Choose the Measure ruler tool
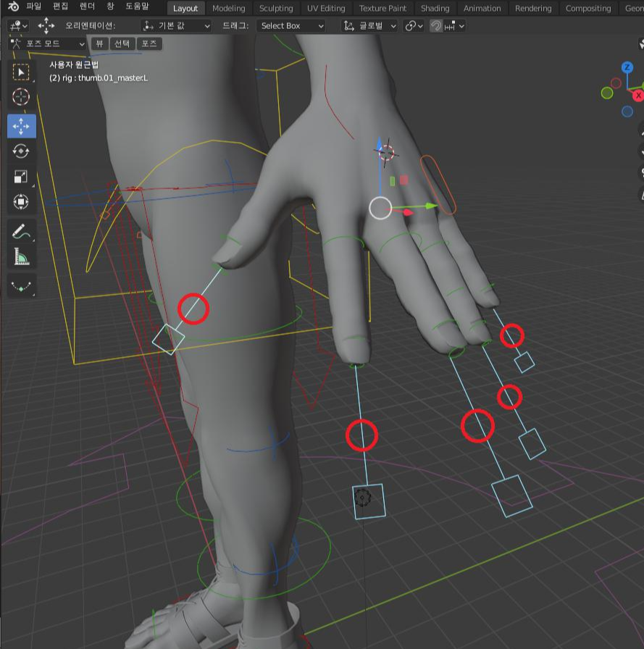This screenshot has width=644, height=649. coord(21,256)
